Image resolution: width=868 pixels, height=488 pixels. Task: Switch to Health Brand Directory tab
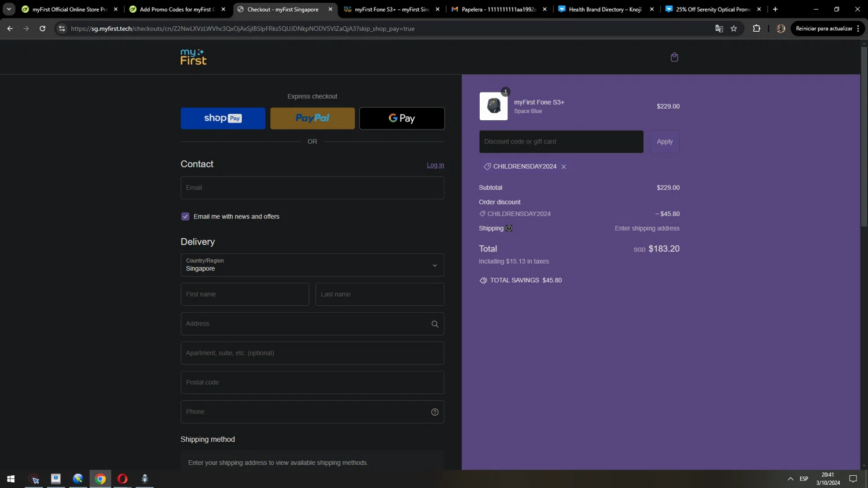pos(605,9)
